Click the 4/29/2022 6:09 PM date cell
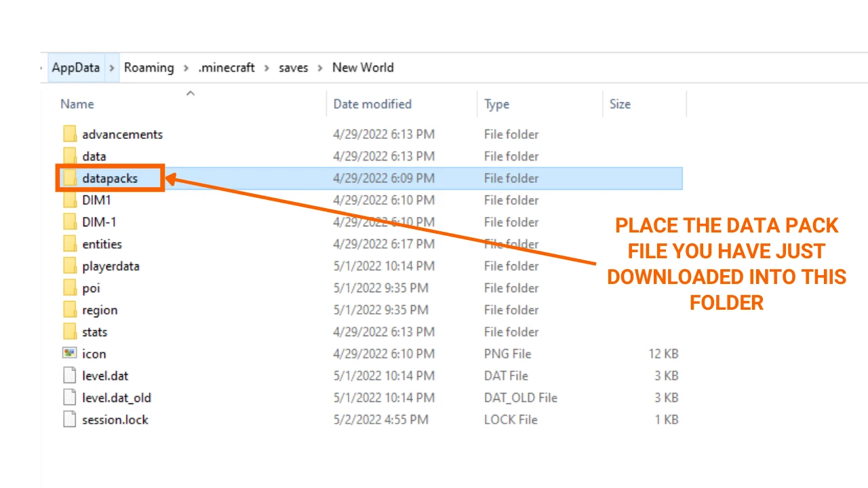Image resolution: width=868 pixels, height=488 pixels. (384, 178)
